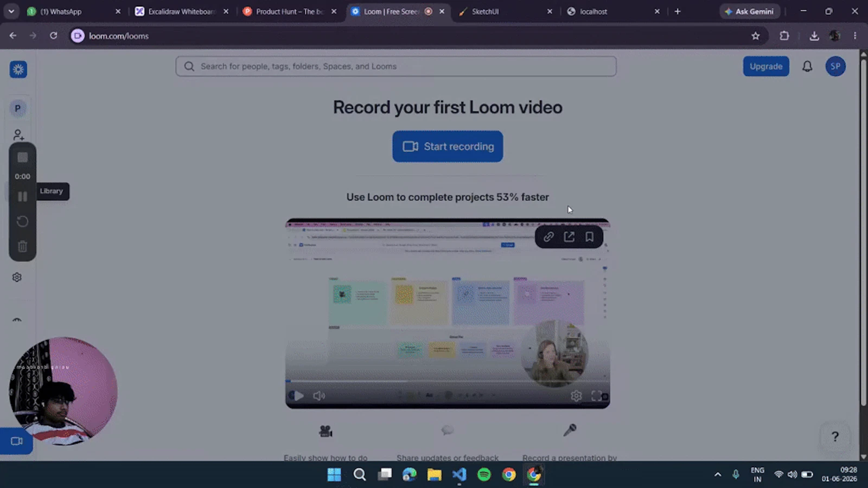Click the Loom logo icon in sidebar

18,69
